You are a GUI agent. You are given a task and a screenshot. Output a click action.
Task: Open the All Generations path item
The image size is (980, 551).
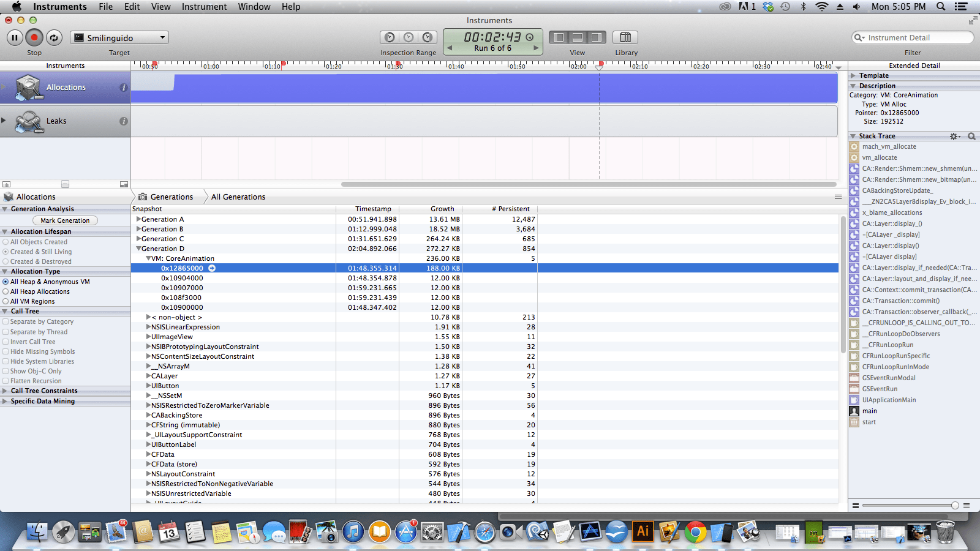click(238, 197)
